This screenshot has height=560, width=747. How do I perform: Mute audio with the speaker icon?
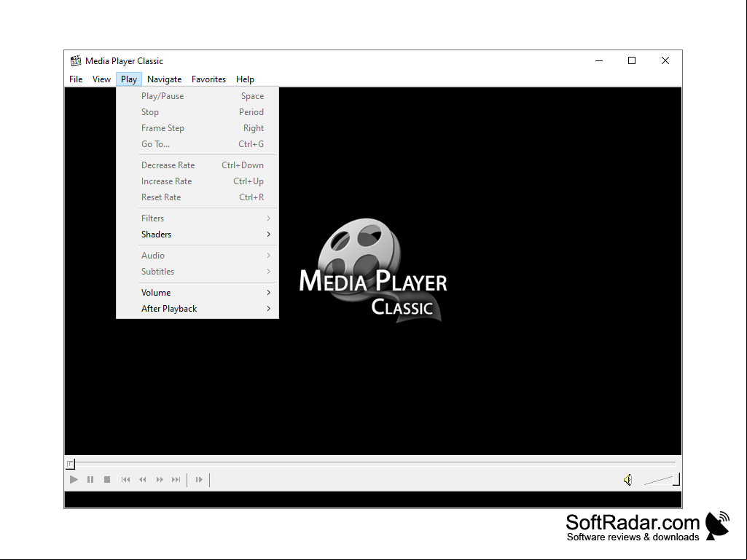tap(628, 480)
